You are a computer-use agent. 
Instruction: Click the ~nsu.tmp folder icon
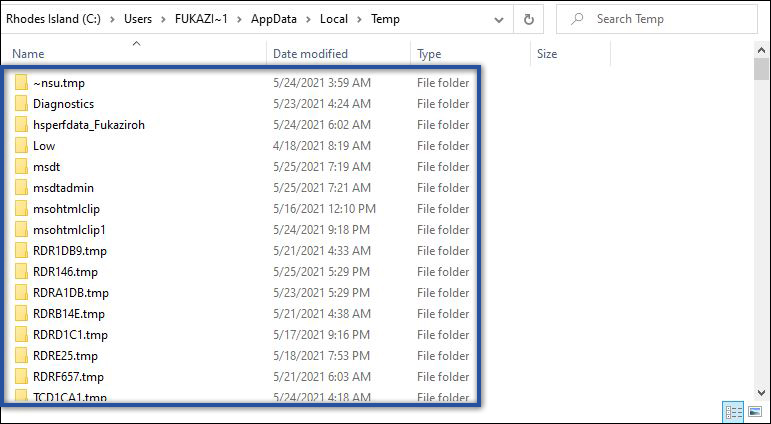point(21,83)
